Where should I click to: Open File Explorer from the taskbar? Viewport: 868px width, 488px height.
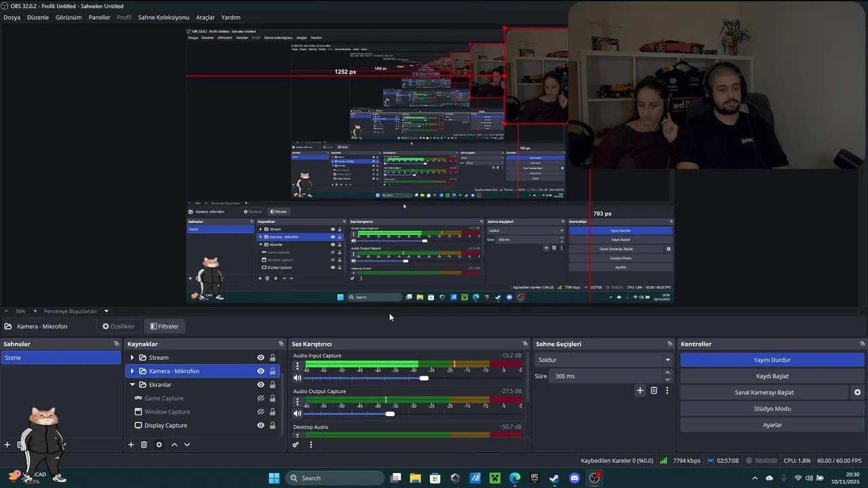[x=415, y=478]
